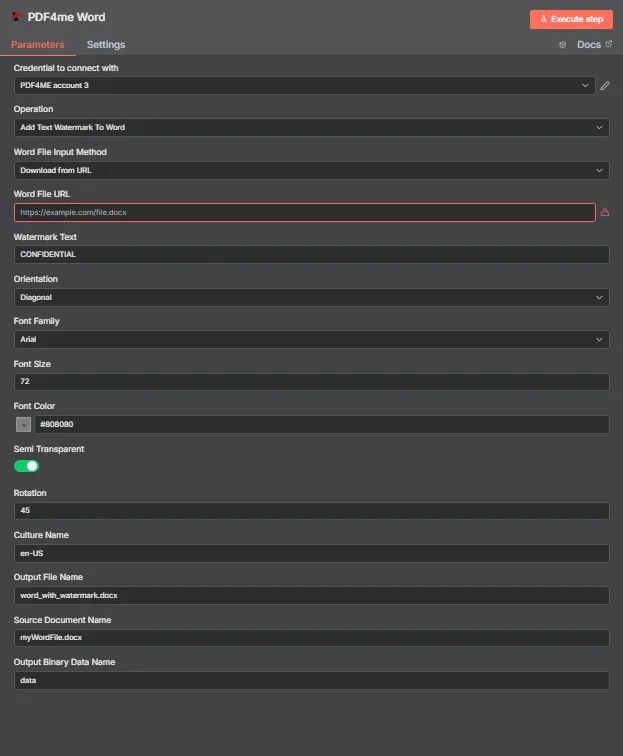Click the Watermark Text field with CONFIDENTIAL
The height and width of the screenshot is (756, 623).
(312, 255)
